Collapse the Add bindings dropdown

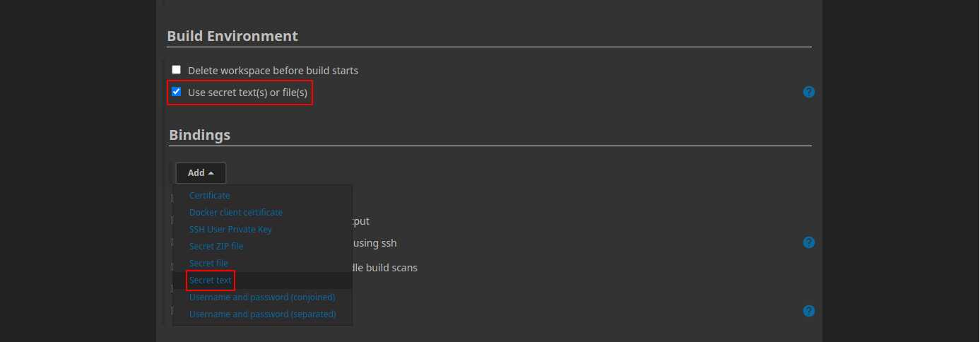click(x=201, y=173)
